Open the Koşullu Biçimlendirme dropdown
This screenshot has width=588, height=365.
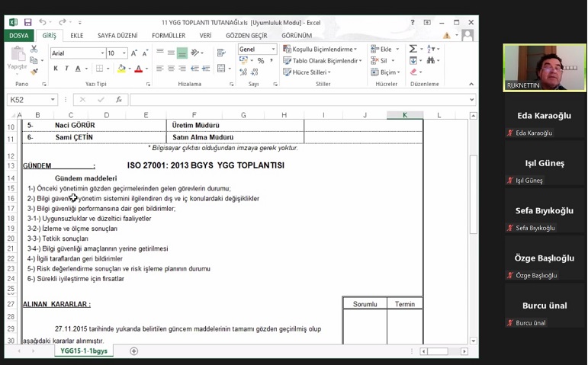tap(320, 50)
